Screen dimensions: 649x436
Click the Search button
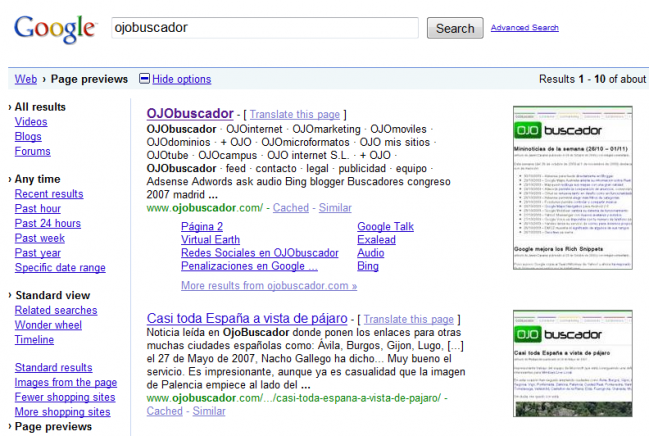(455, 28)
